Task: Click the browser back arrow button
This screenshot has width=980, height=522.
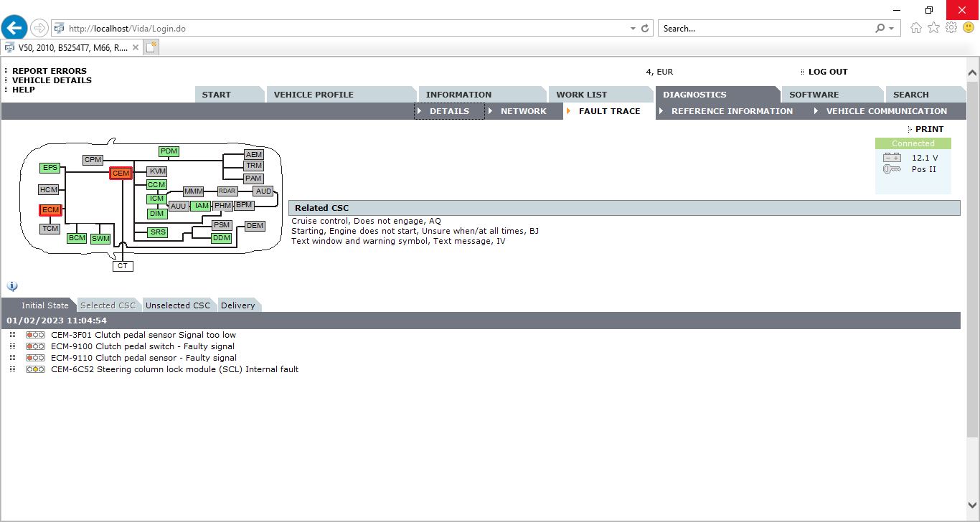Action: [14, 28]
